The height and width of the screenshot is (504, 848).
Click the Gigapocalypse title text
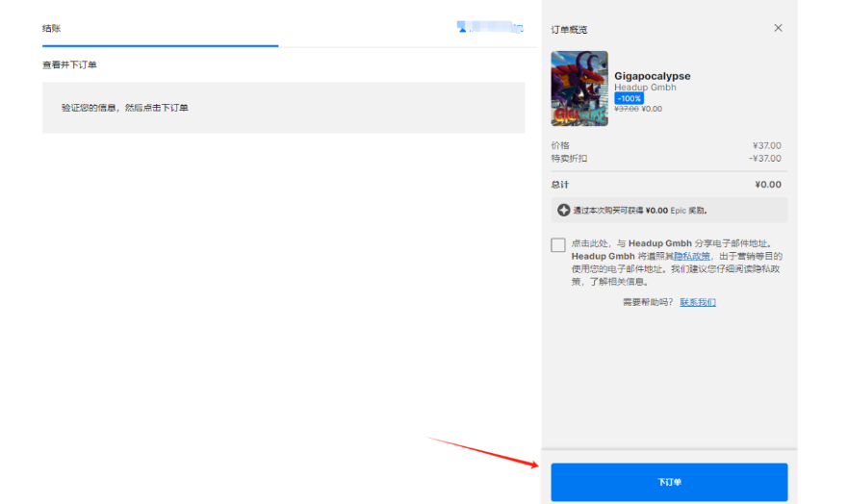pos(653,76)
